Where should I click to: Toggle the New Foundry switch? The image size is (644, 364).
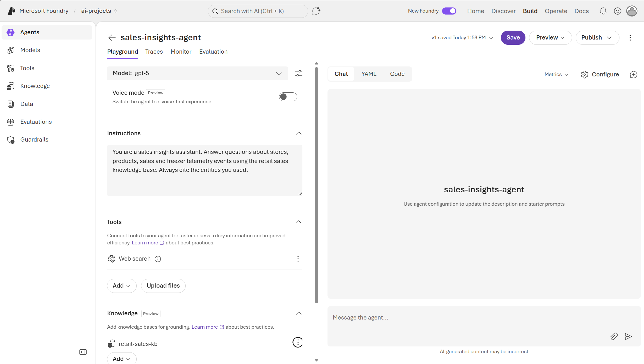tap(449, 11)
